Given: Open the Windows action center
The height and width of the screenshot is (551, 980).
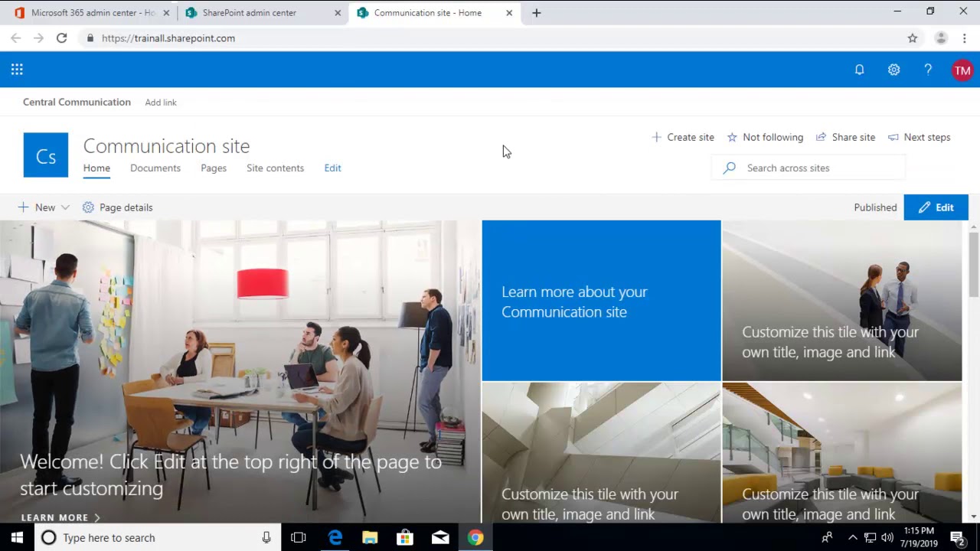Looking at the screenshot, I should pyautogui.click(x=957, y=537).
